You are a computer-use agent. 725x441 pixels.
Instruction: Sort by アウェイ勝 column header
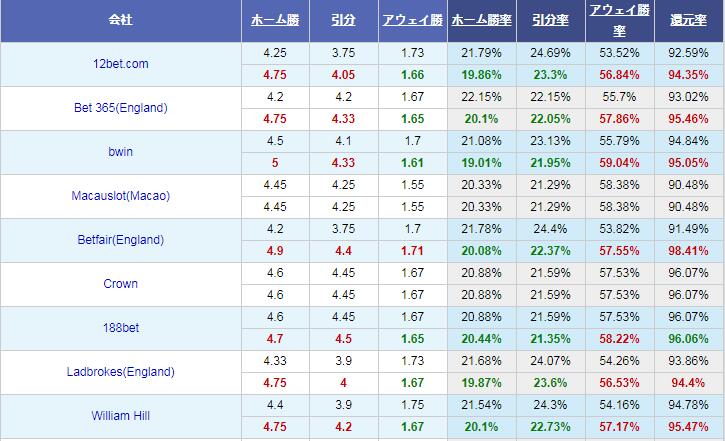412,20
